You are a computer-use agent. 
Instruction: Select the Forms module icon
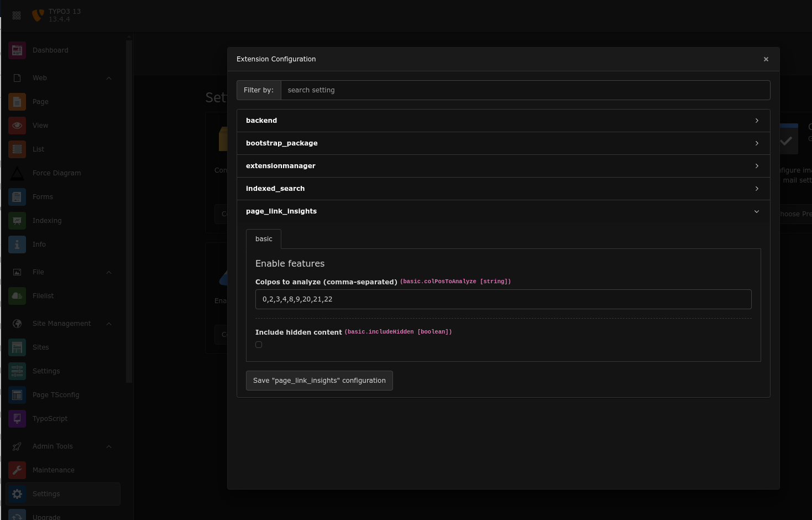17,197
